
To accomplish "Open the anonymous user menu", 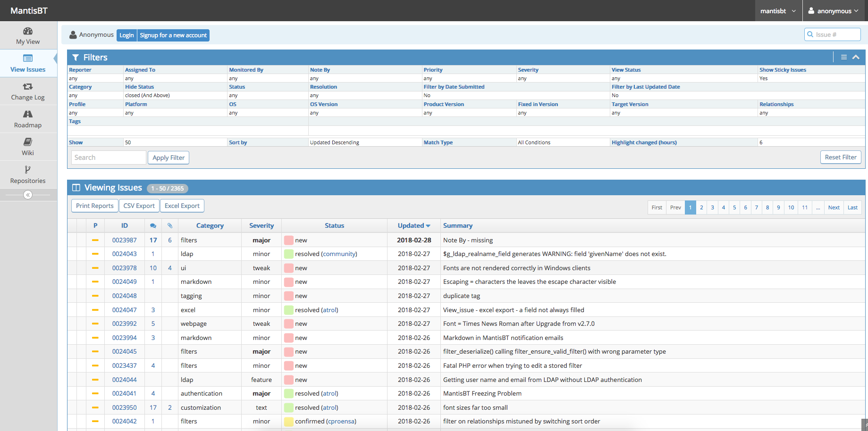I will click(834, 11).
